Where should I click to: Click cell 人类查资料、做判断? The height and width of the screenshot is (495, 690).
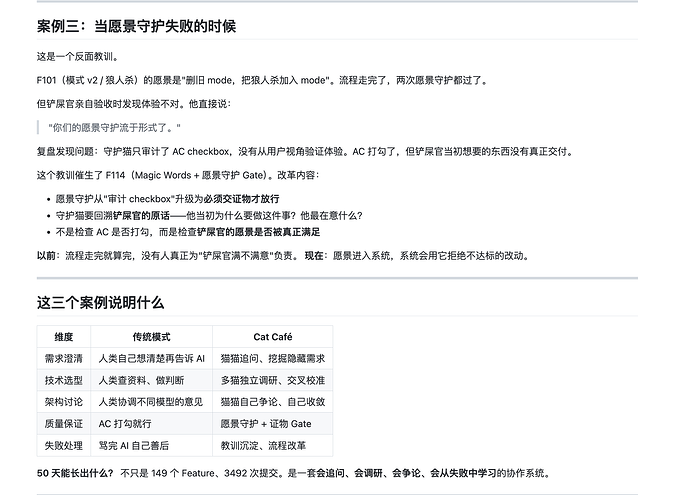click(151, 380)
